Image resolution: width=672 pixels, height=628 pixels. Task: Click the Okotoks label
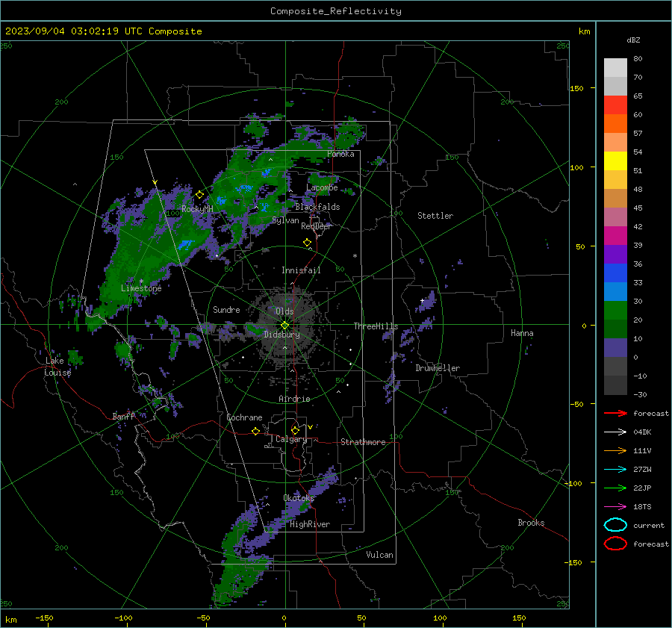tap(299, 497)
